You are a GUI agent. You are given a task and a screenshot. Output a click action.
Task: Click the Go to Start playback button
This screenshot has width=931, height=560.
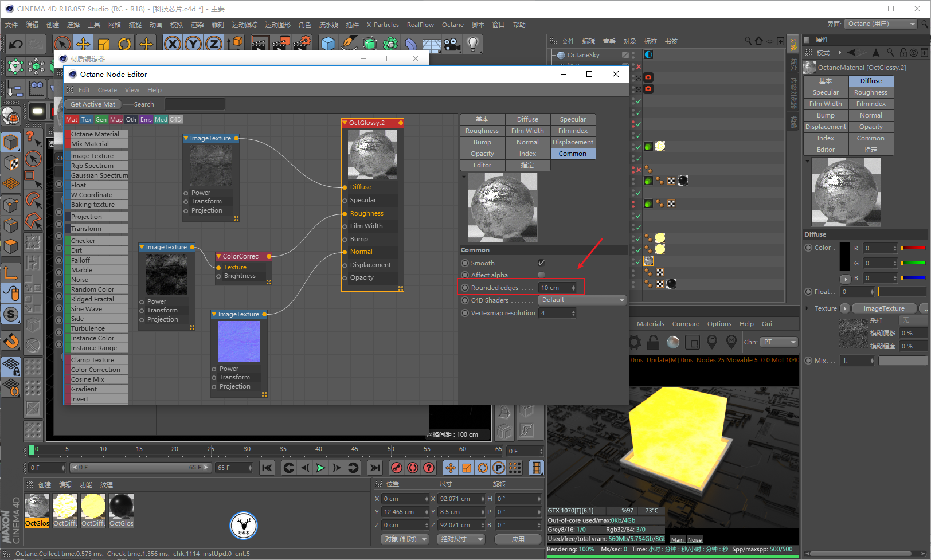click(267, 468)
